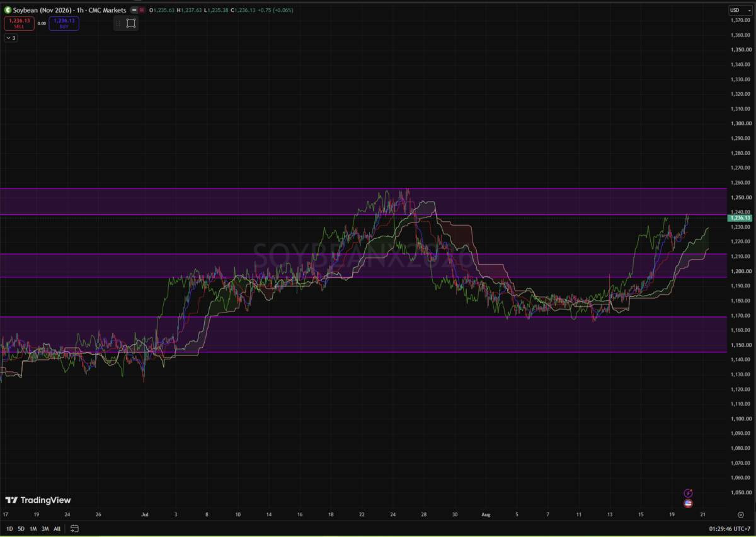The width and height of the screenshot is (756, 537).
Task: Click the blue BUY 1,236.13 button
Action: click(x=64, y=23)
